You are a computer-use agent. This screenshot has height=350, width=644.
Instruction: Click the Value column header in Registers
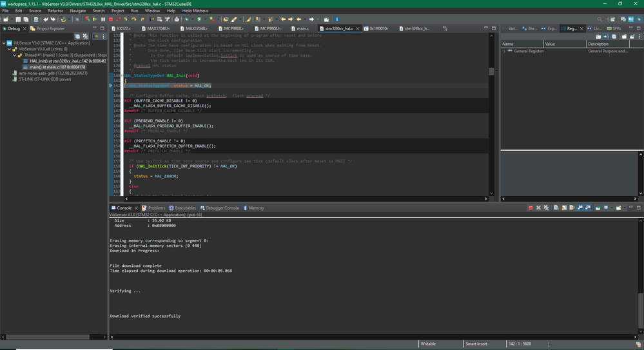click(x=565, y=44)
